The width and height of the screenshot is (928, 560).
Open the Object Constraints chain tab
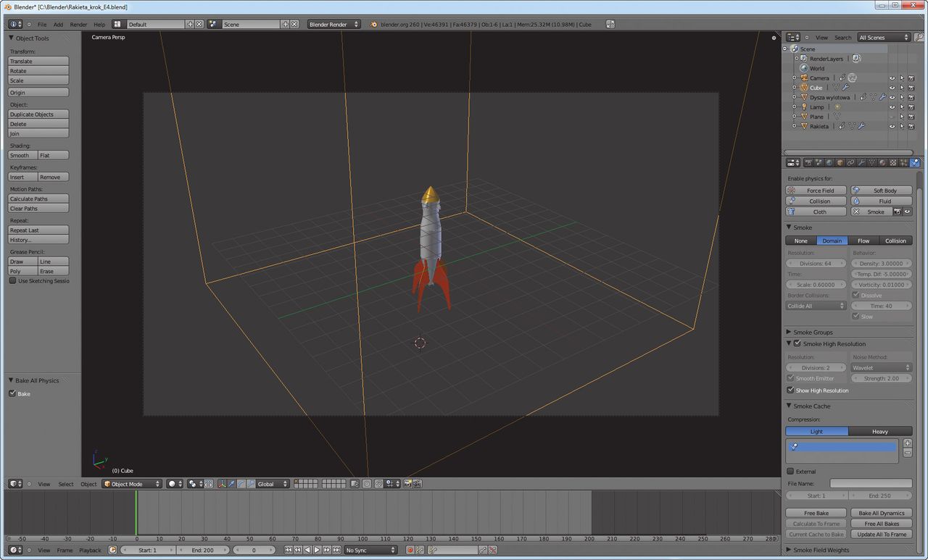pos(850,163)
